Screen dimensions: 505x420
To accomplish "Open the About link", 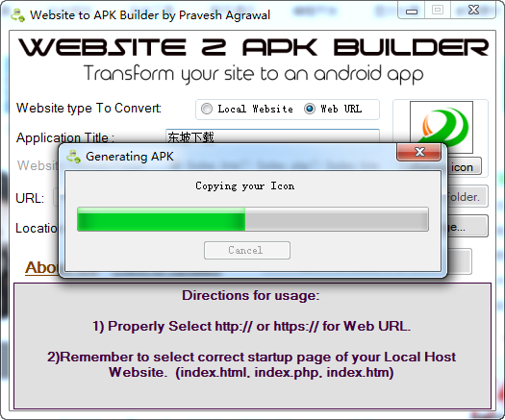I will (42, 267).
